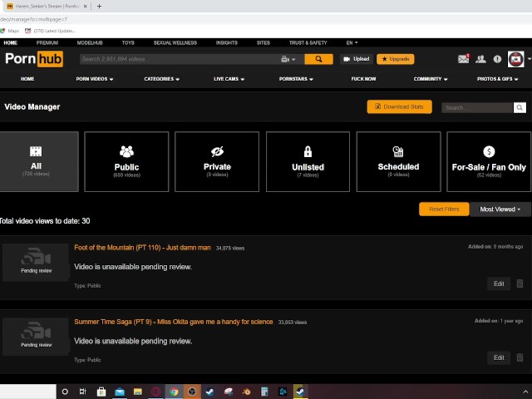The height and width of the screenshot is (399, 532).
Task: Open Insights in the top bar
Action: 227,42
